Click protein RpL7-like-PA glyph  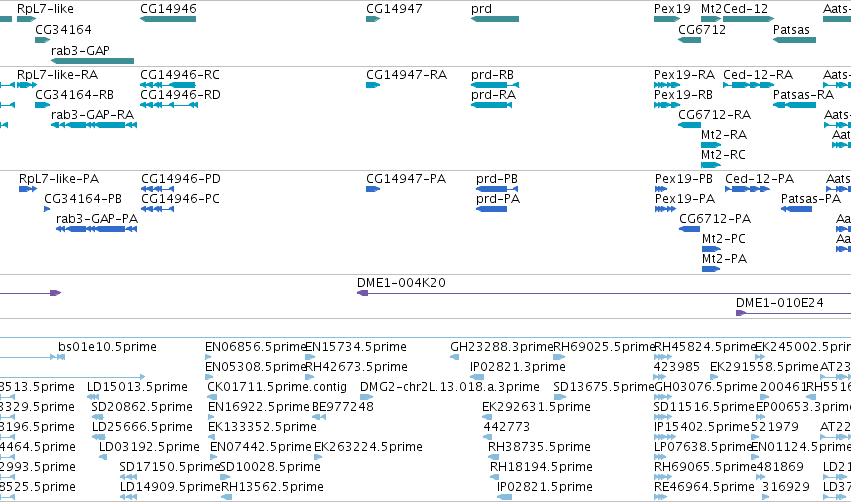pyautogui.click(x=28, y=189)
